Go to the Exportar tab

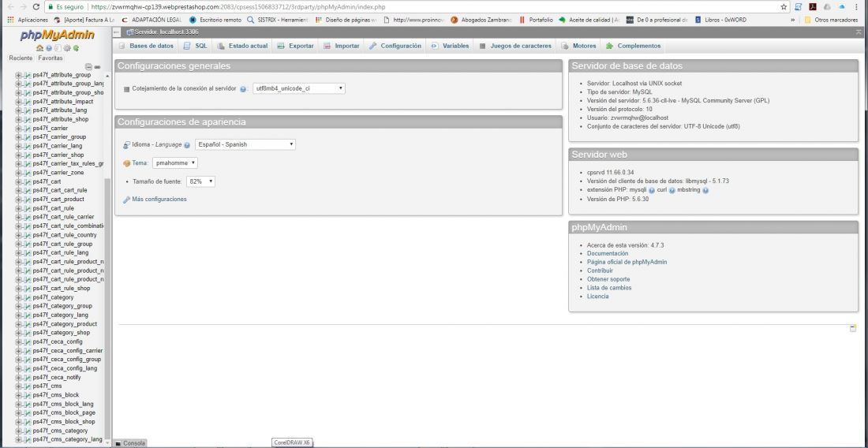[295, 46]
